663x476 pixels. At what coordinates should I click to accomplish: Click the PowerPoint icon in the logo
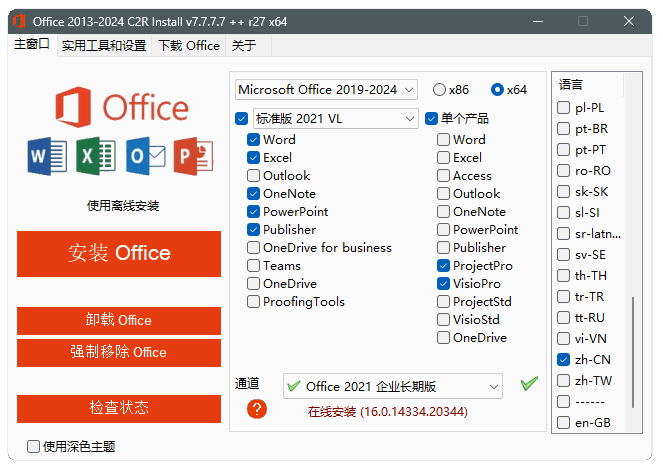194,156
